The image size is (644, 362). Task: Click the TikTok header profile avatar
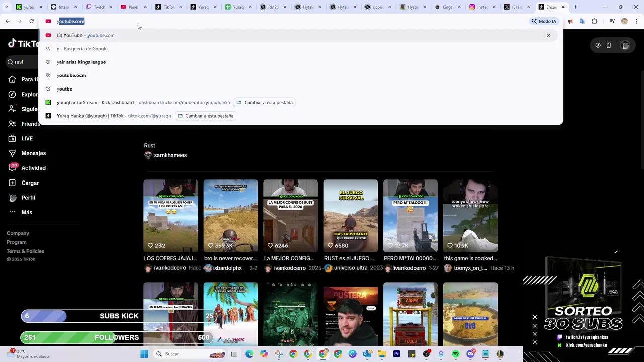625,45
